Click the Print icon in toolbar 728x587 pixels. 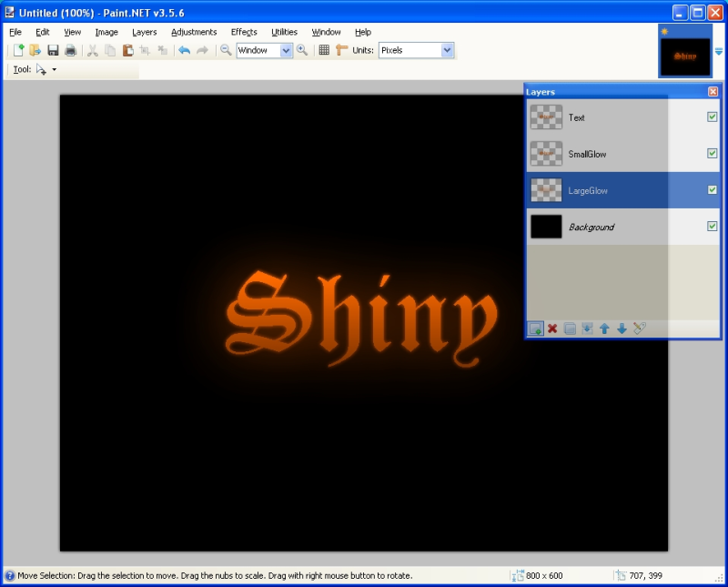tap(70, 51)
